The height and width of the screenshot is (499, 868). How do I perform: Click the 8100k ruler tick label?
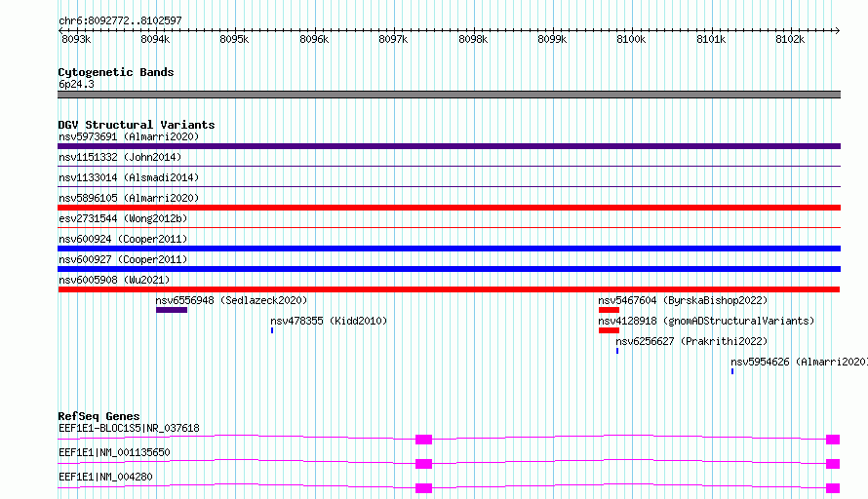click(x=631, y=39)
